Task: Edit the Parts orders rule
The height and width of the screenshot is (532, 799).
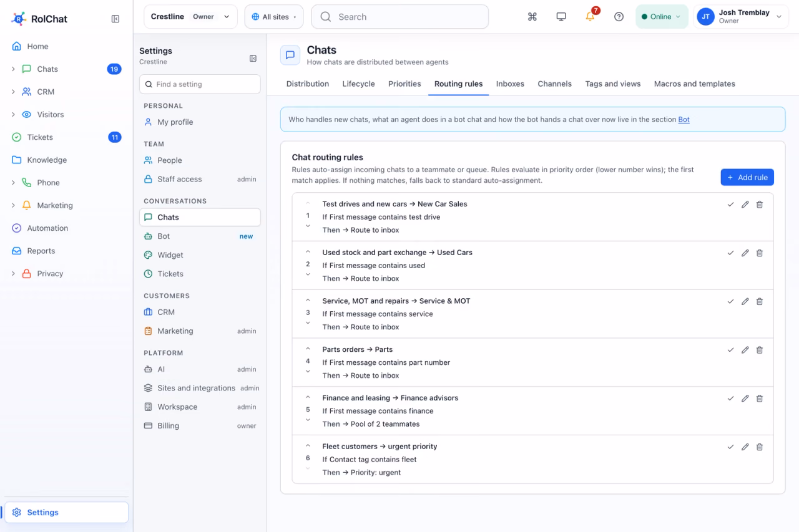Action: [745, 350]
